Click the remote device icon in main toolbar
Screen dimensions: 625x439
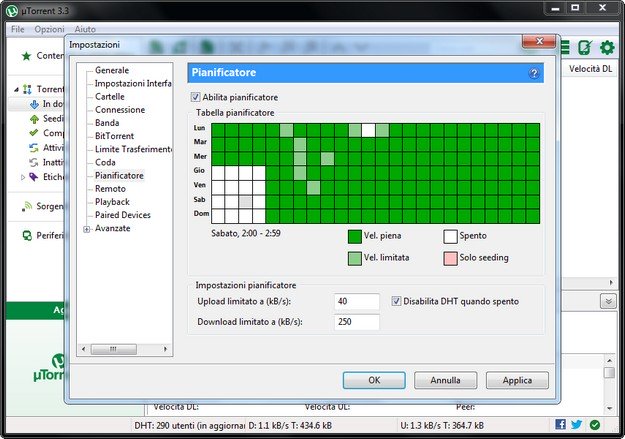tap(585, 47)
